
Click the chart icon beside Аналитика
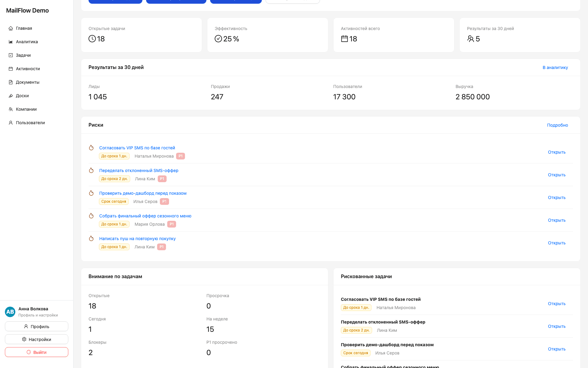click(11, 42)
